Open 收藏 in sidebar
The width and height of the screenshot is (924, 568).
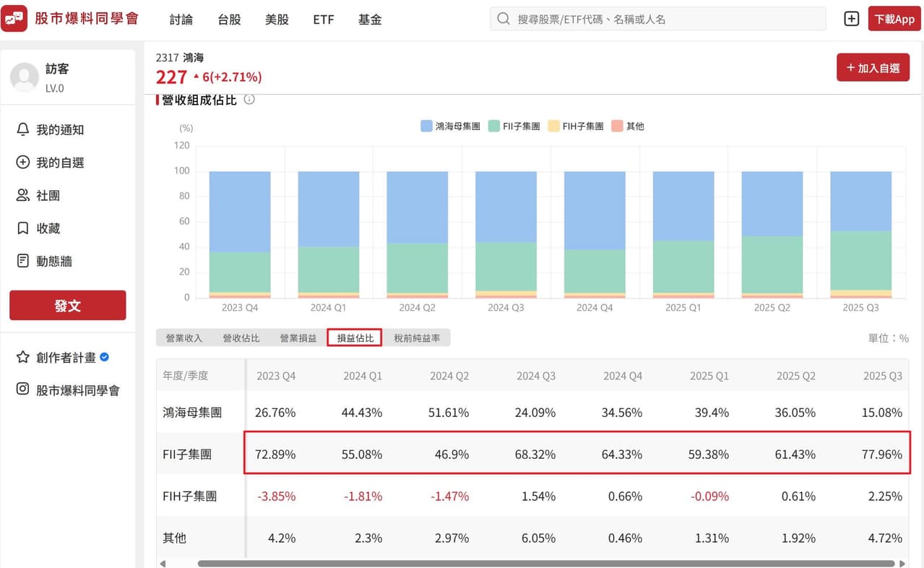[48, 228]
